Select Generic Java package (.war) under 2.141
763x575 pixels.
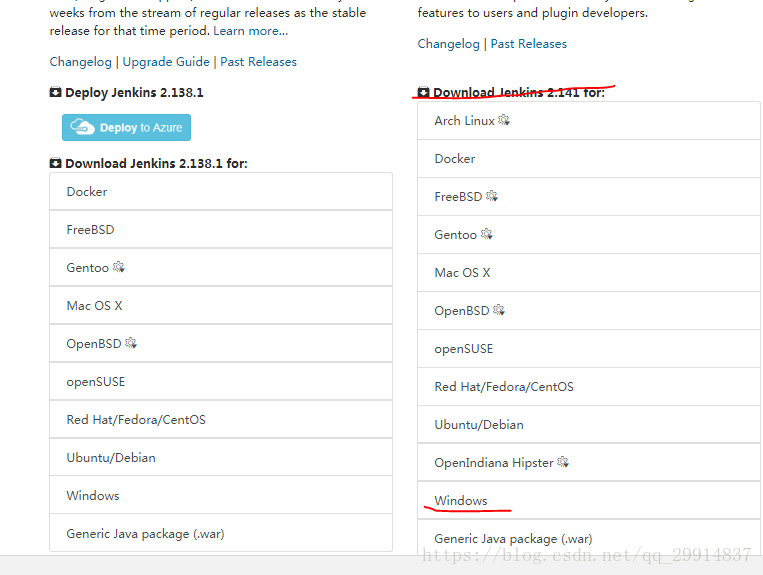(589, 538)
